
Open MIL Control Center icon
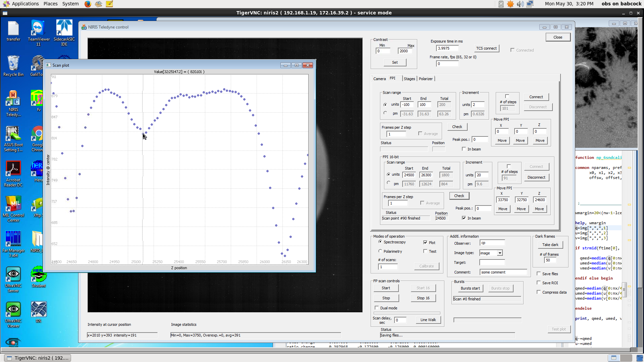pyautogui.click(x=13, y=209)
